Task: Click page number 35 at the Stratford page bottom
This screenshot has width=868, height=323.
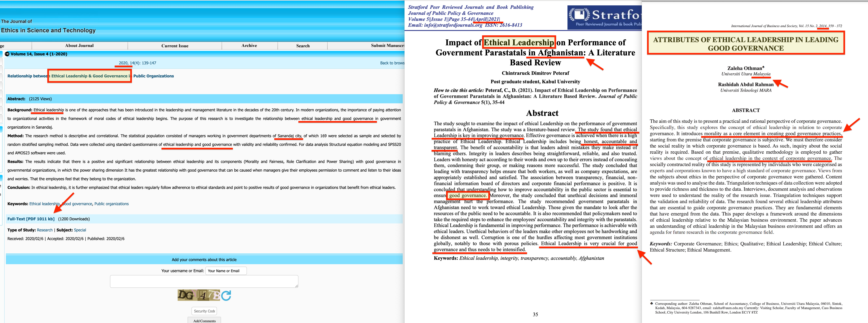Action: point(535,314)
